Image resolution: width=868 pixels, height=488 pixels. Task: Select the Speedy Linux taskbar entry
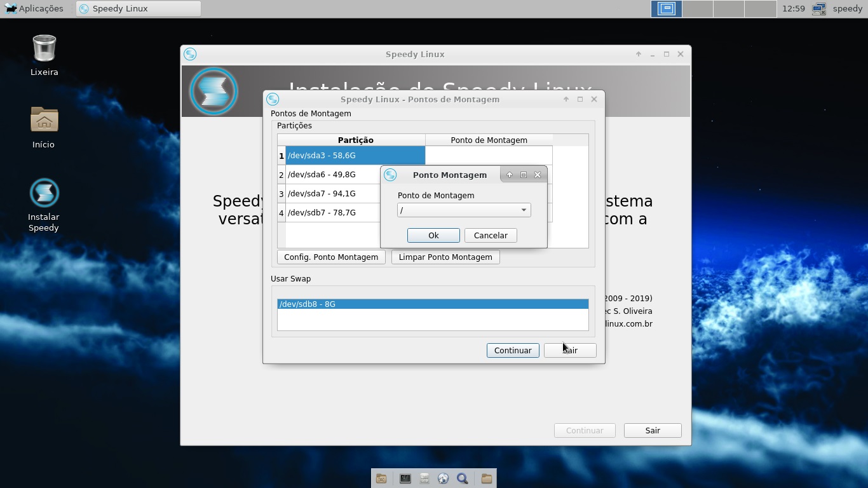tap(139, 9)
